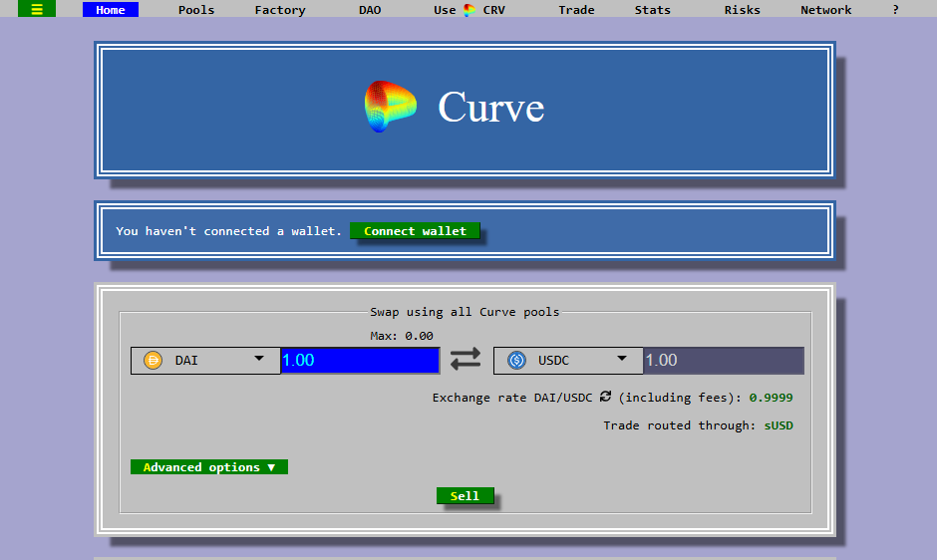Viewport: 937px width, 560px height.
Task: Click the sUSD route link
Action: click(779, 425)
